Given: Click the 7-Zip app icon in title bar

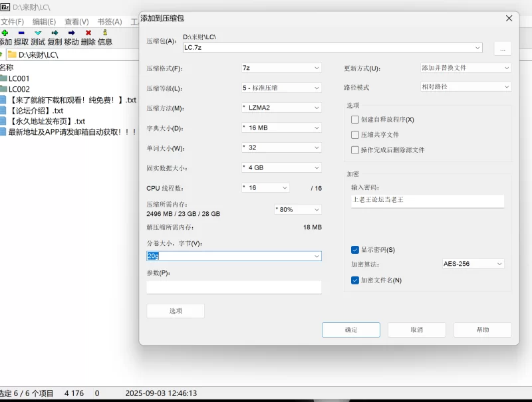Looking at the screenshot, I should (5, 7).
